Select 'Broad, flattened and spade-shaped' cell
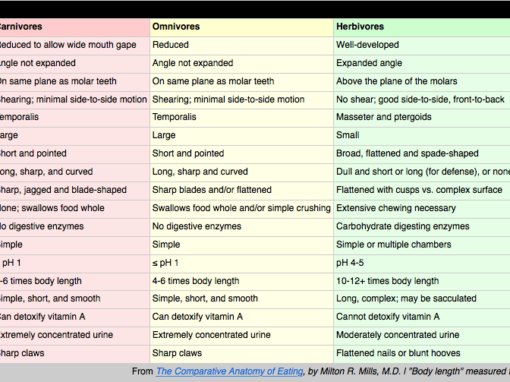The height and width of the screenshot is (382, 510). [422, 154]
